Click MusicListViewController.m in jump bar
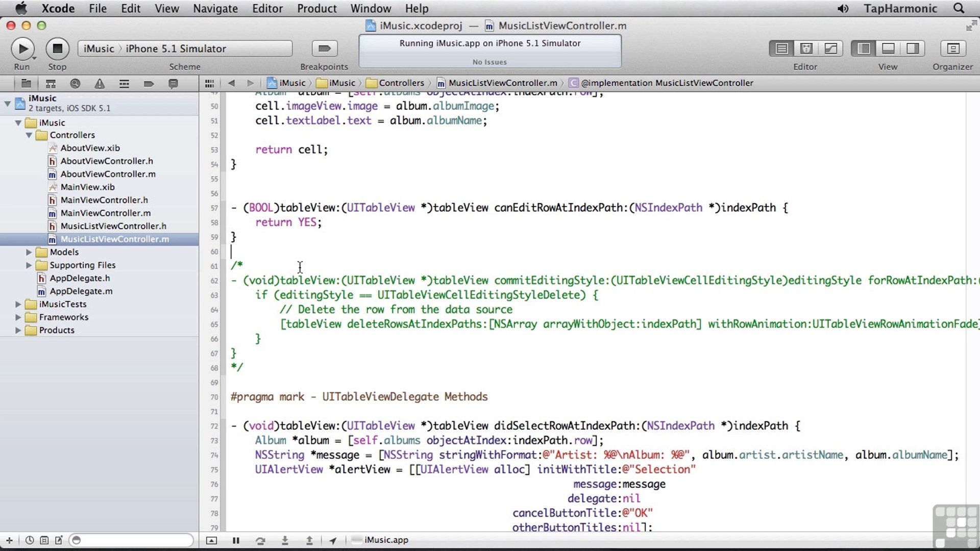This screenshot has height=551, width=980. click(497, 83)
